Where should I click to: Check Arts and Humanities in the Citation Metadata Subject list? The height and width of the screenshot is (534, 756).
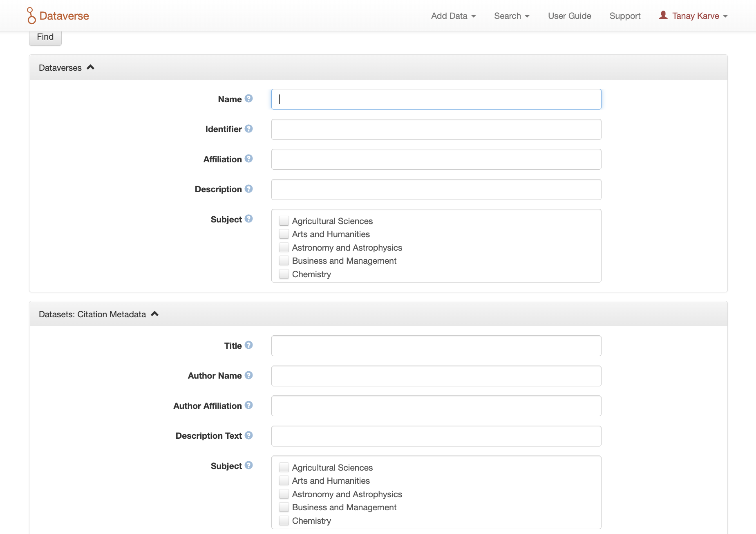pyautogui.click(x=284, y=480)
